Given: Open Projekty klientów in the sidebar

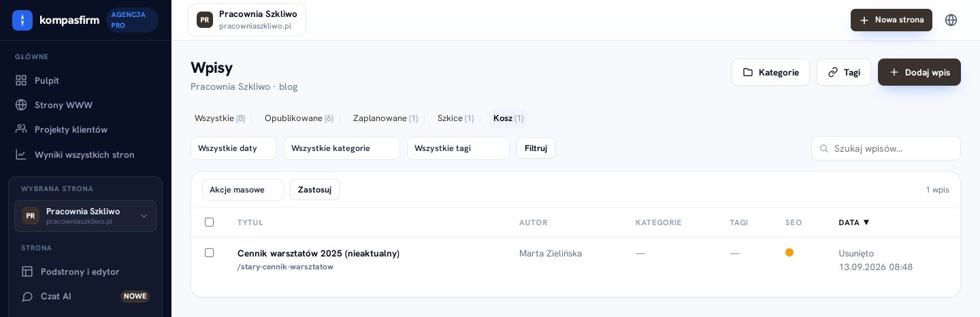Looking at the screenshot, I should point(86,129).
